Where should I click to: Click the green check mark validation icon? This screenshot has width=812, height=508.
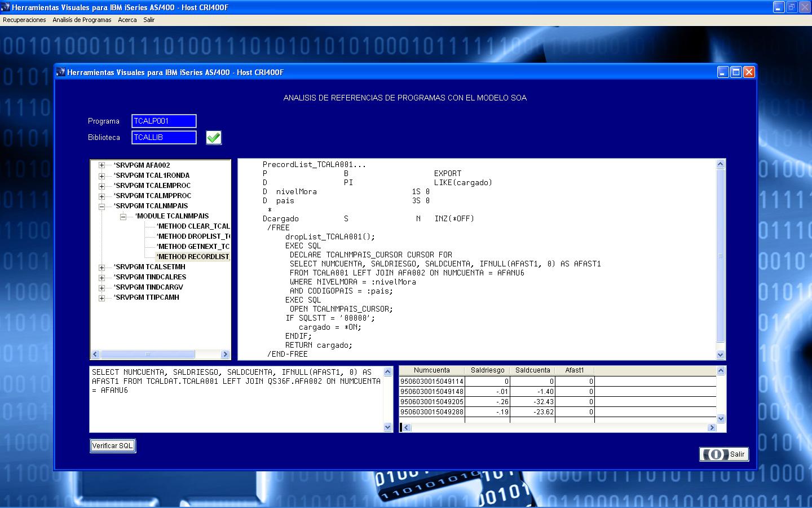point(214,137)
